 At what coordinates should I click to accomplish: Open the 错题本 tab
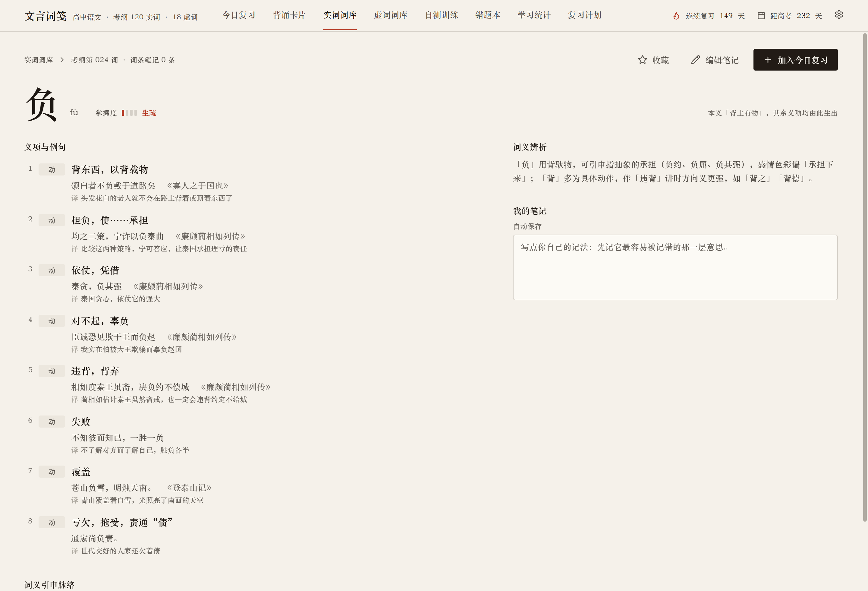tap(488, 15)
